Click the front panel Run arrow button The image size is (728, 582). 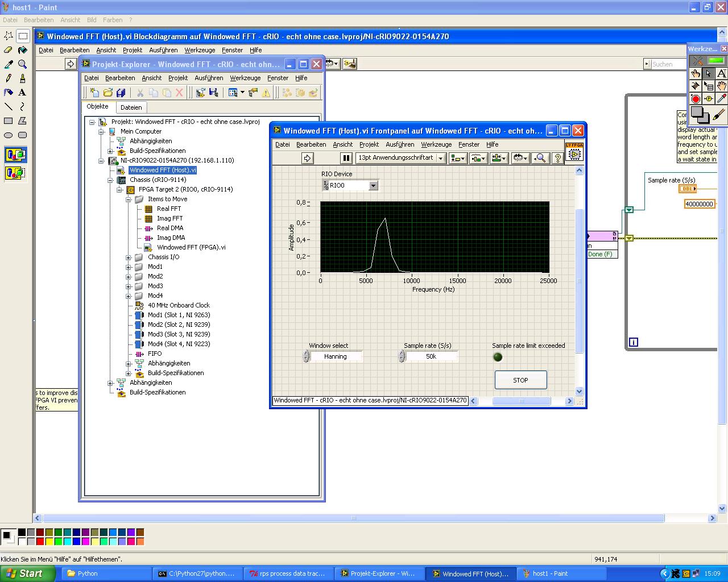click(x=307, y=158)
